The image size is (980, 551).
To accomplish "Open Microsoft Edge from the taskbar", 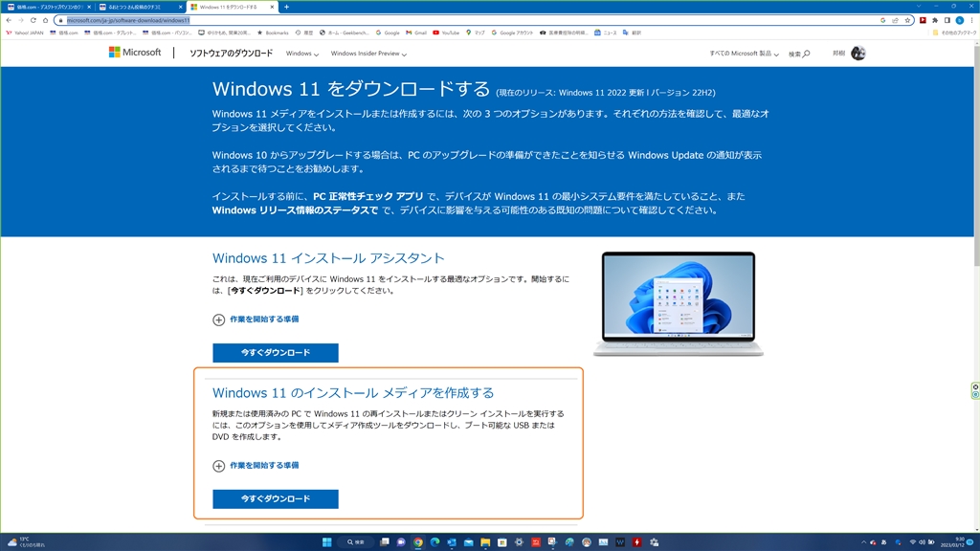I will [435, 542].
